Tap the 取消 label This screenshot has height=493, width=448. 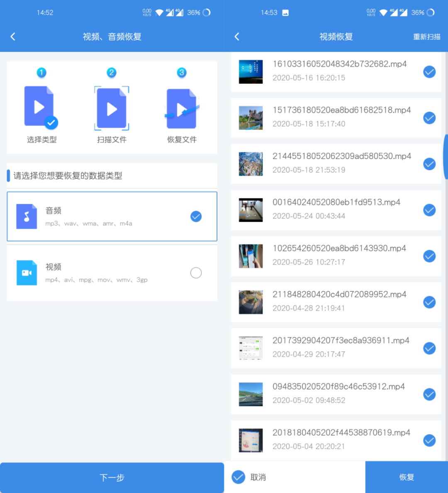click(x=258, y=477)
